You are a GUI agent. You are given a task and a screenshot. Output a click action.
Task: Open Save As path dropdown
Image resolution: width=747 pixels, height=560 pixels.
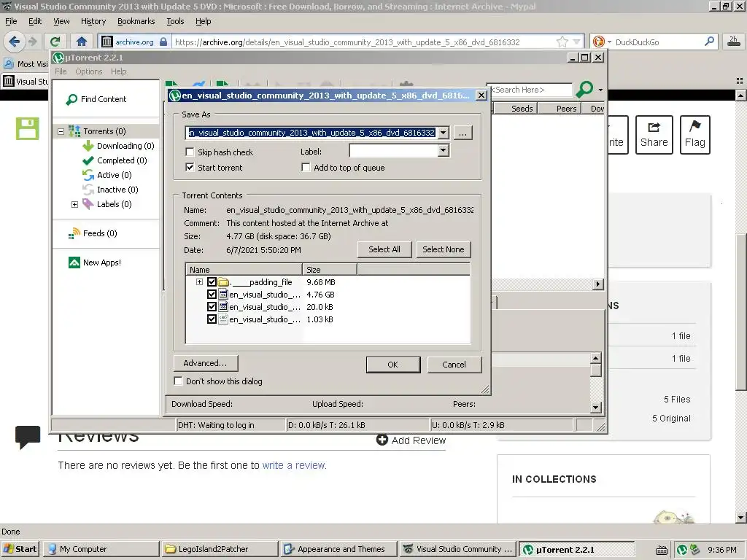click(443, 133)
